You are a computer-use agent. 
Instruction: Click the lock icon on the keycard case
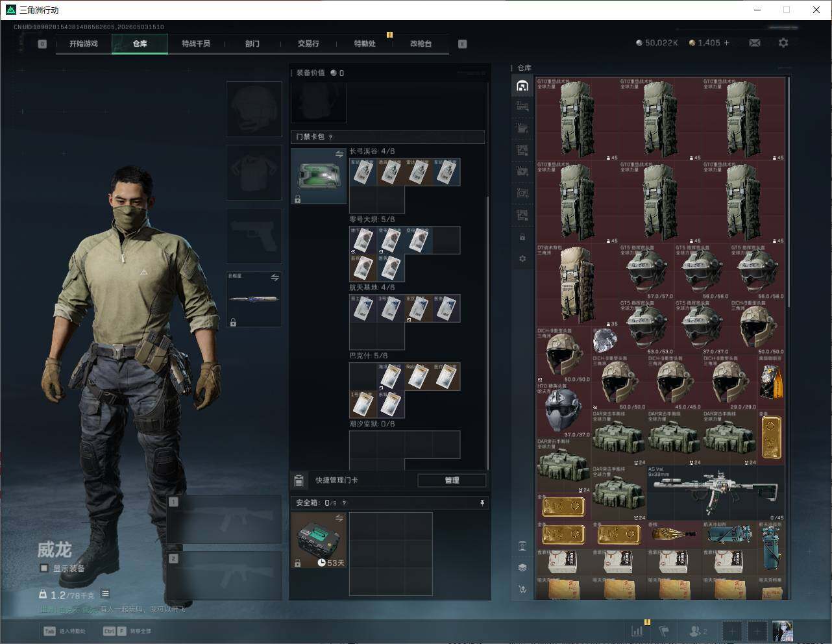[x=297, y=199]
